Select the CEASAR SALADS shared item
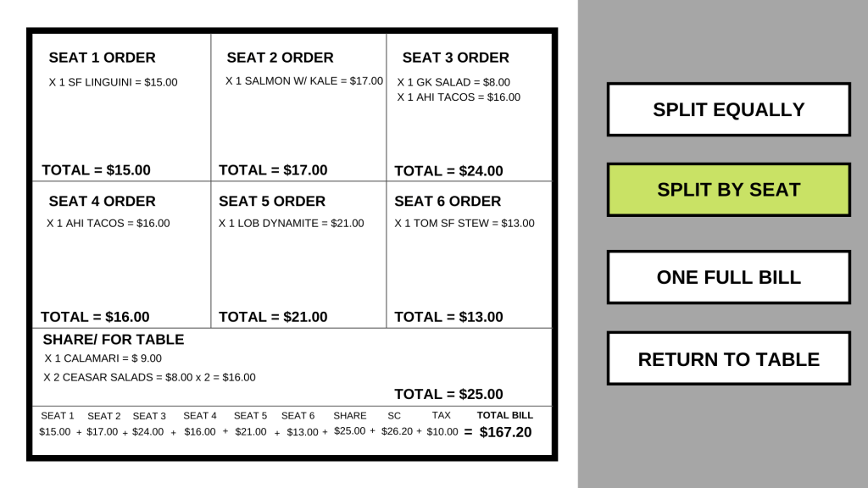 149,377
